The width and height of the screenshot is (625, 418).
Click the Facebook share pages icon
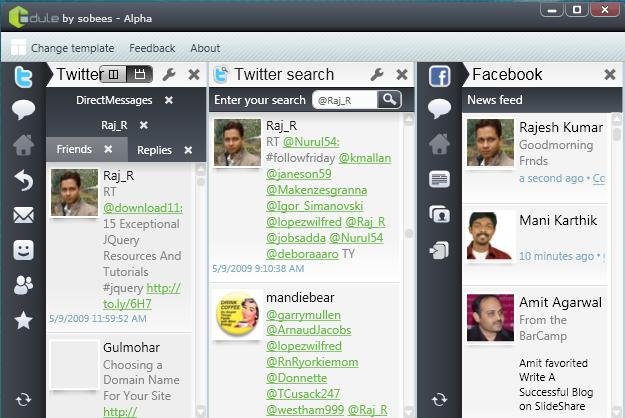coord(440,250)
